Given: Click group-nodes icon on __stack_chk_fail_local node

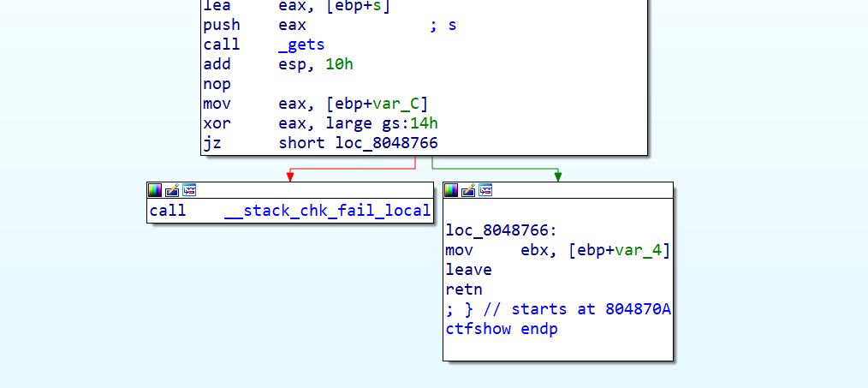Looking at the screenshot, I should pyautogui.click(x=189, y=190).
